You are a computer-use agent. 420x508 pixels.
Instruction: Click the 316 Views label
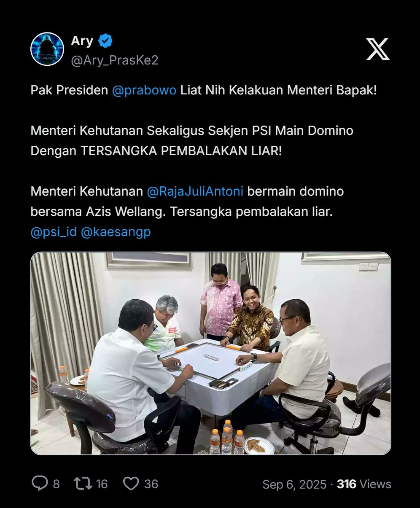(x=364, y=484)
